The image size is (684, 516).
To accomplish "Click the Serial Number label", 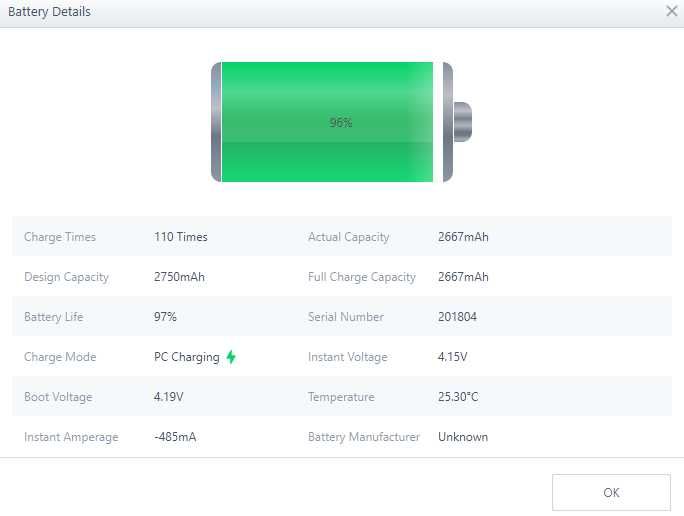I will (346, 317).
